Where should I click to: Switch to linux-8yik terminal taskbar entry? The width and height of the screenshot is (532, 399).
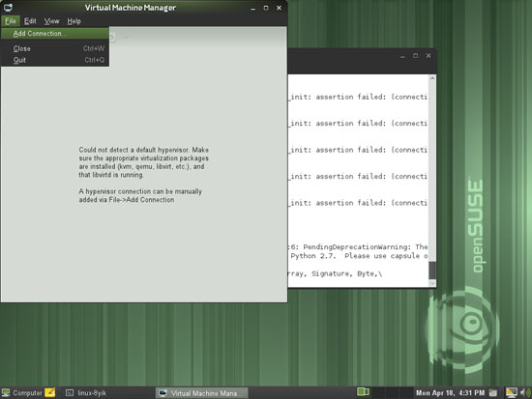click(86, 393)
